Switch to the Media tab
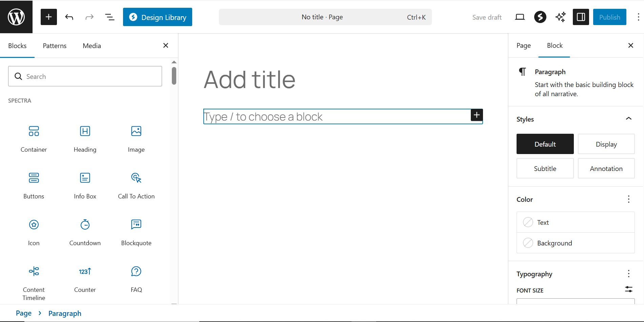Screen dimensions: 644x322 (92, 46)
